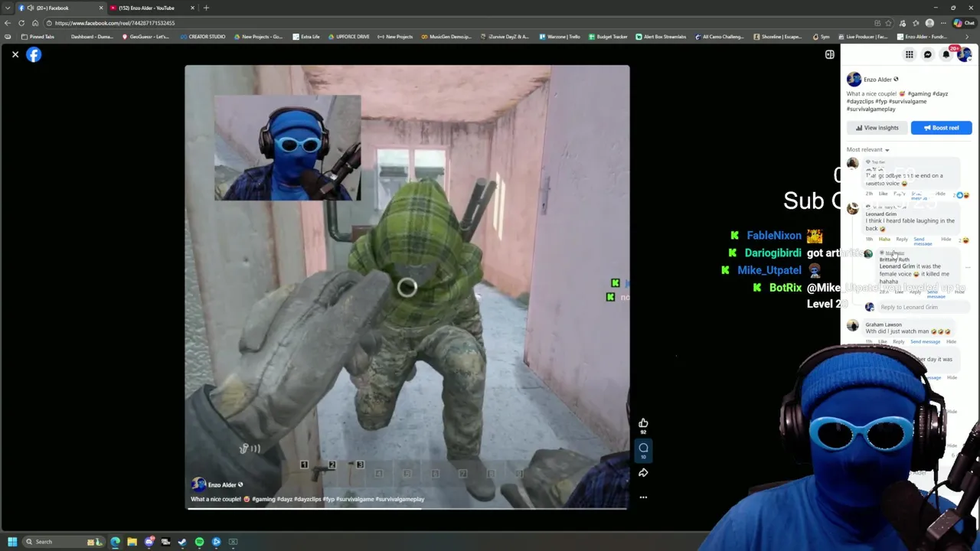980x551 pixels.
Task: Open a new browser tab
Action: coord(206,8)
